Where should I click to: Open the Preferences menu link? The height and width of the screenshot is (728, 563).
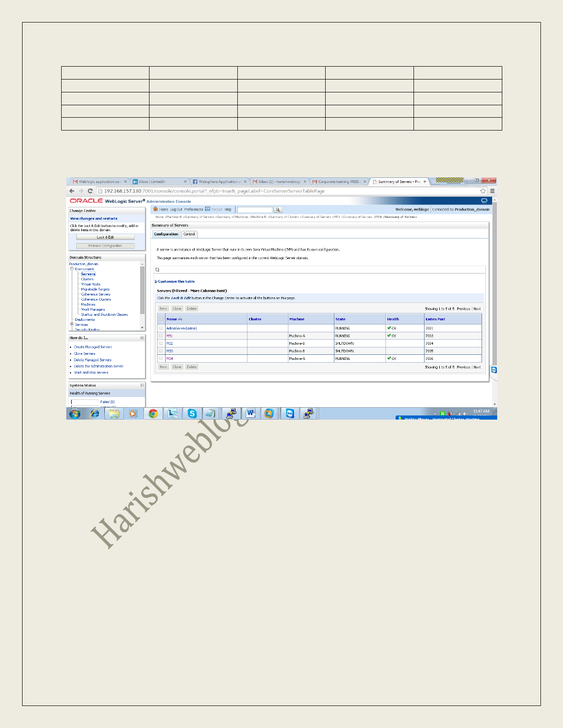194,210
